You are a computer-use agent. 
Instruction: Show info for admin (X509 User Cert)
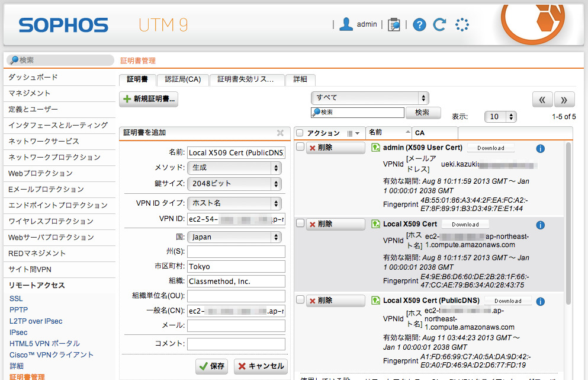[541, 149]
